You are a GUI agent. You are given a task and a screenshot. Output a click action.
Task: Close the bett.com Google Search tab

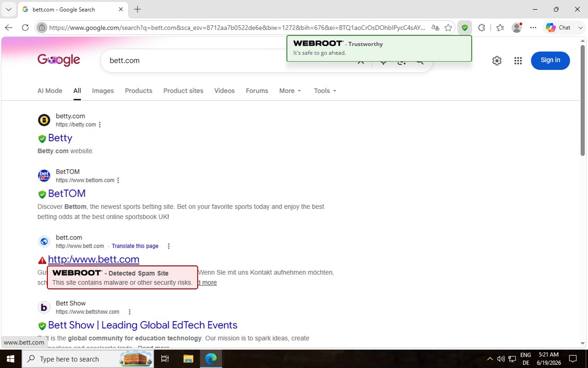(x=121, y=9)
